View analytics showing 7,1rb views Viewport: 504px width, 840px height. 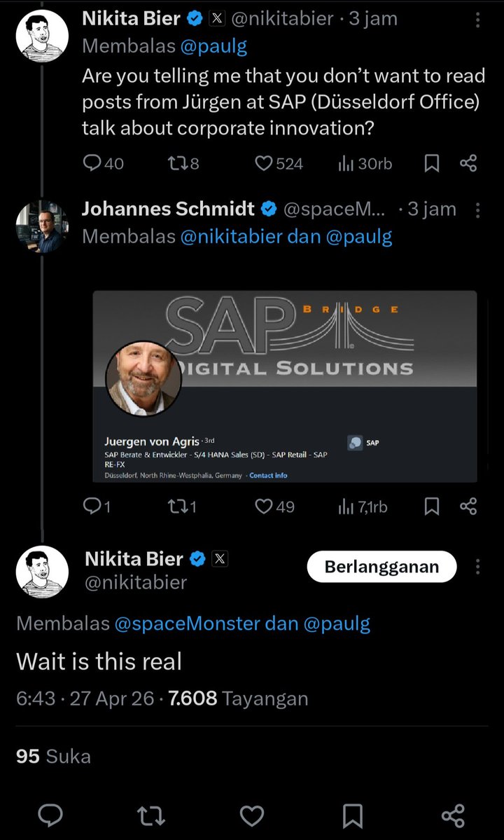click(x=363, y=507)
